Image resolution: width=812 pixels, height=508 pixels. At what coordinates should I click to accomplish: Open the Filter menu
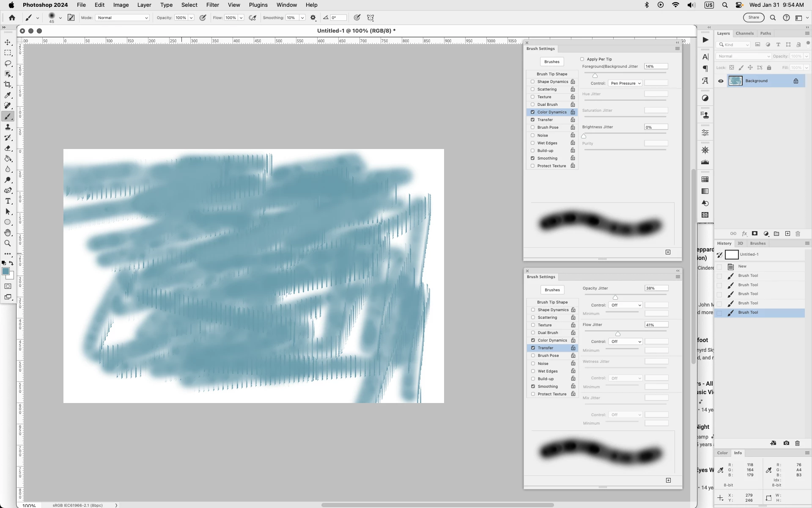pyautogui.click(x=212, y=5)
